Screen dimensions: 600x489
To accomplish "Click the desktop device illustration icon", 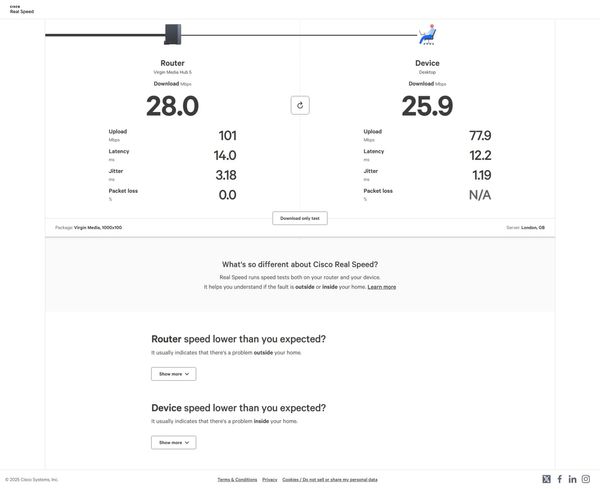I will pos(427,35).
